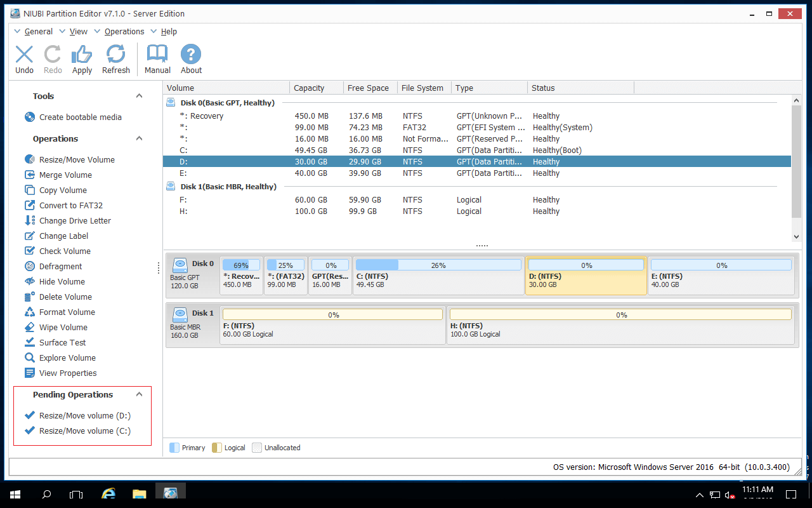Choose Surface Test operation
Image resolution: width=812 pixels, height=508 pixels.
pyautogui.click(x=55, y=342)
